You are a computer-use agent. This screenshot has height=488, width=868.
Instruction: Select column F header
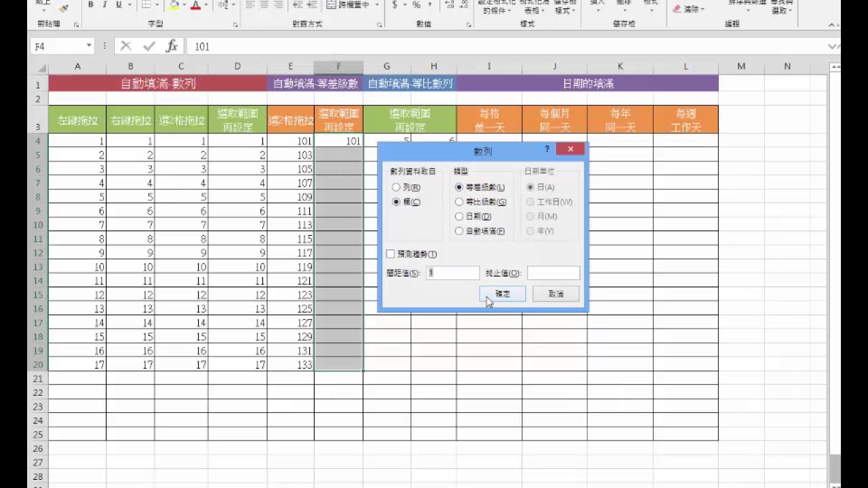point(338,66)
